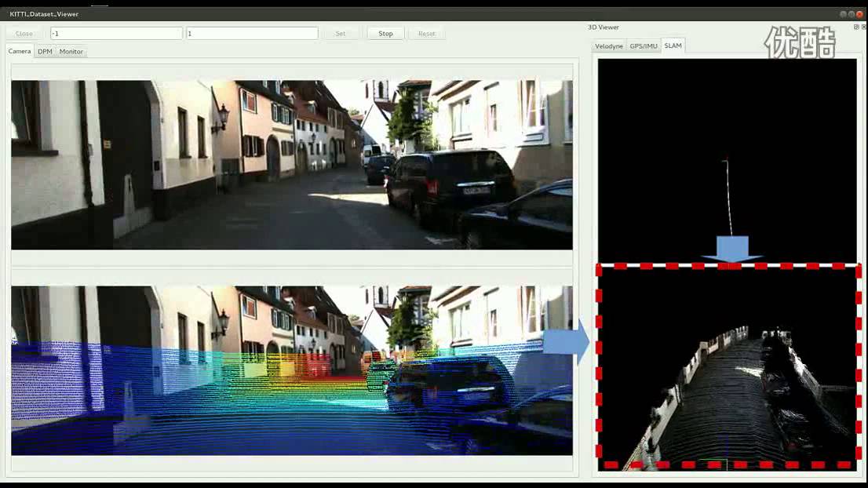Close the 3D Viewer dock panel
The image size is (868, 488).
coord(863,27)
